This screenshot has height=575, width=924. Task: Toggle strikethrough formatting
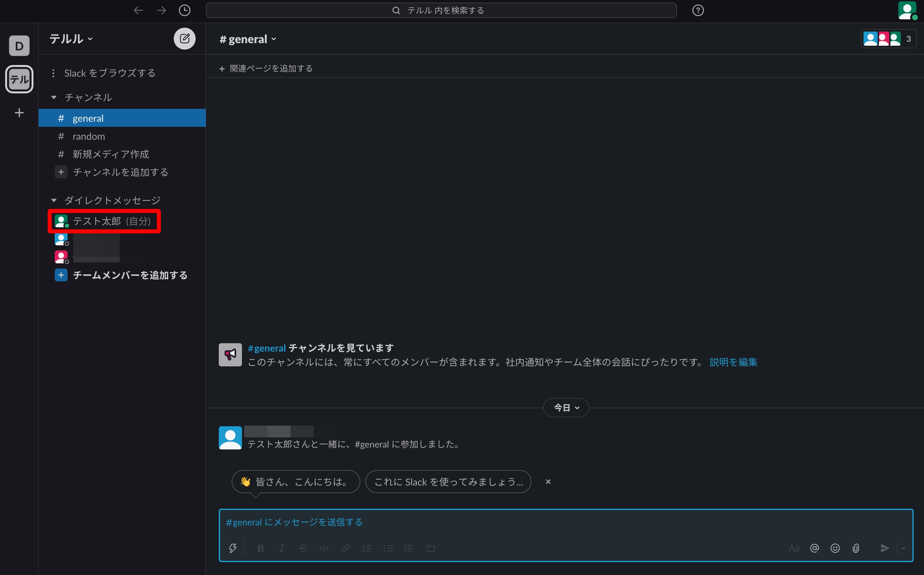click(x=303, y=548)
